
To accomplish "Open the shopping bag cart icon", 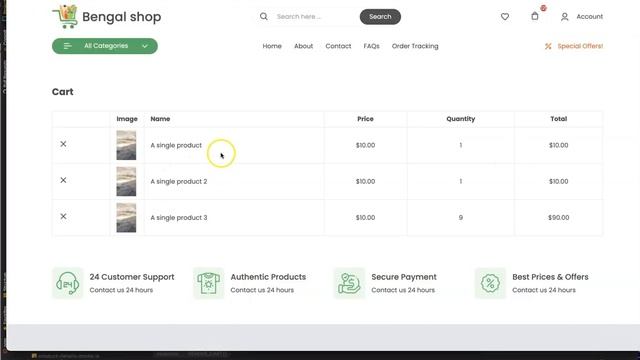I will (x=535, y=16).
